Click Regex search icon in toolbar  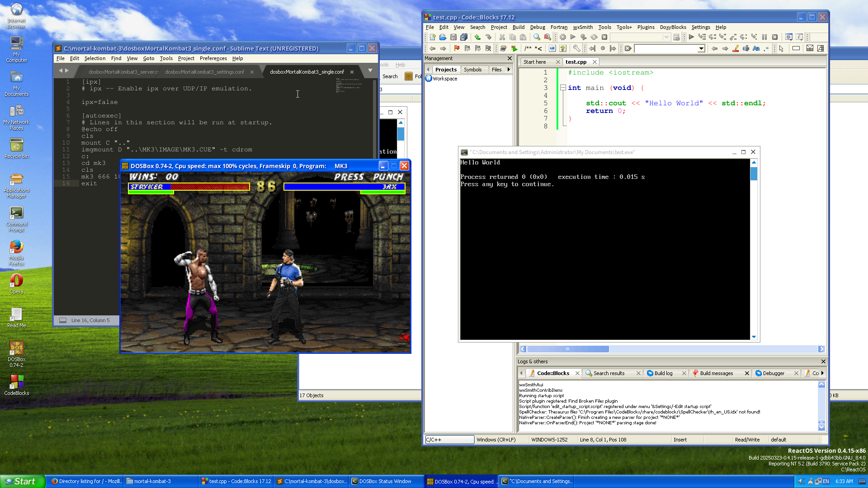point(767,49)
